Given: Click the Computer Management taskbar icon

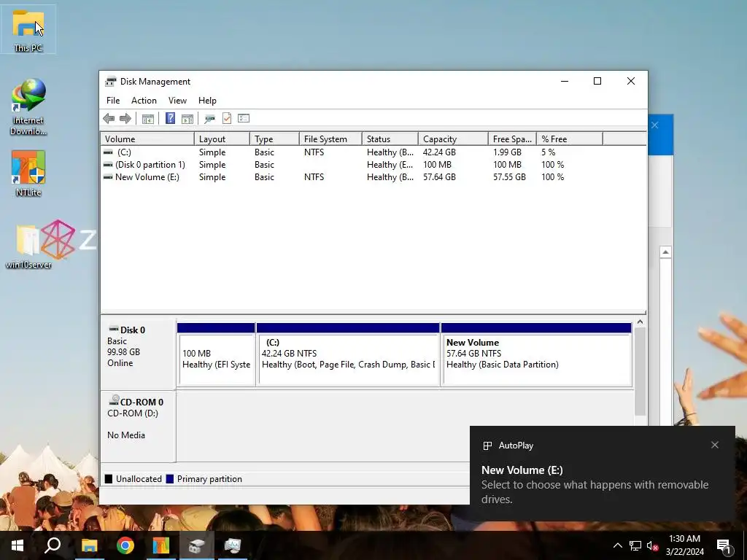Looking at the screenshot, I should 233,545.
